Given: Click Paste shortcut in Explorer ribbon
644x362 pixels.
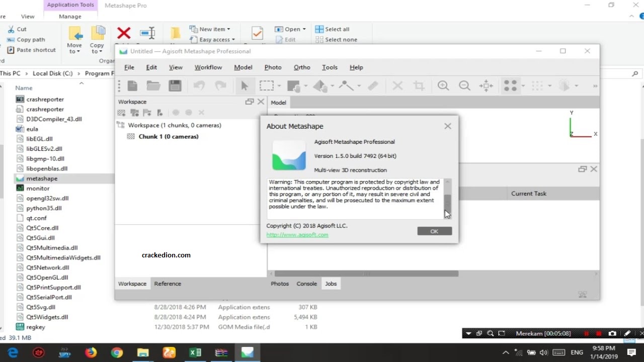Looking at the screenshot, I should coord(31,50).
